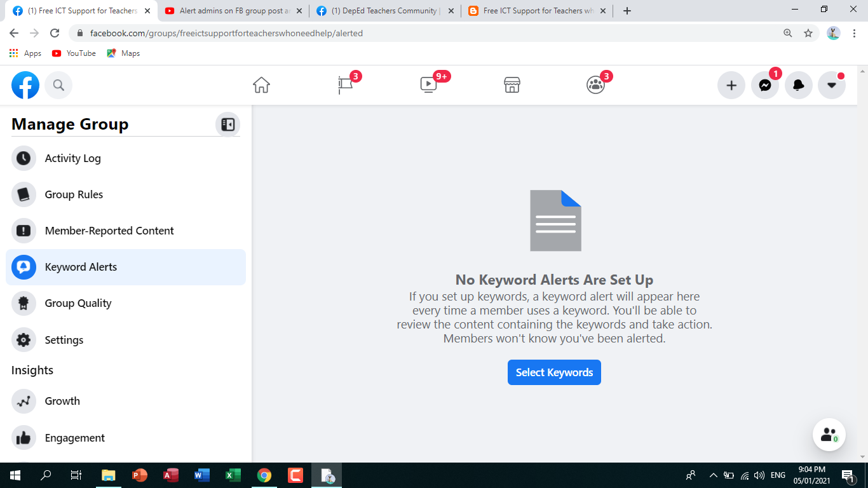The height and width of the screenshot is (488, 868).
Task: Click the browser back arrow
Action: pos(14,33)
